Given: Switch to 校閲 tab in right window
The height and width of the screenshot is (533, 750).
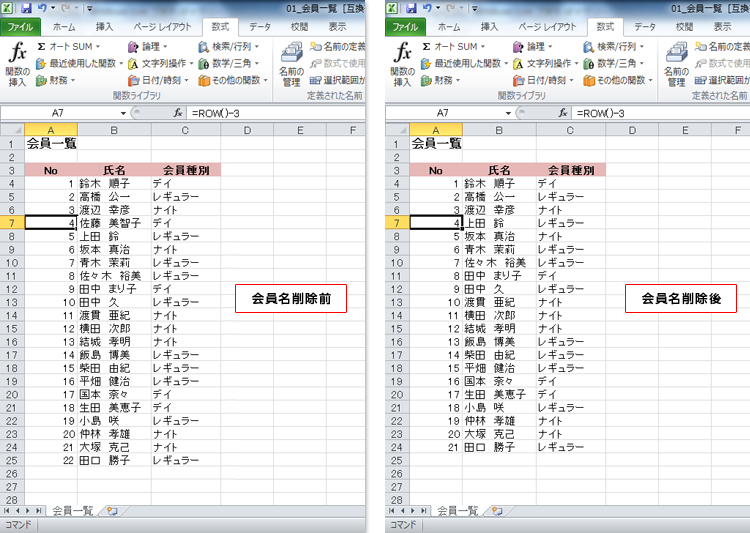Looking at the screenshot, I should point(684,27).
